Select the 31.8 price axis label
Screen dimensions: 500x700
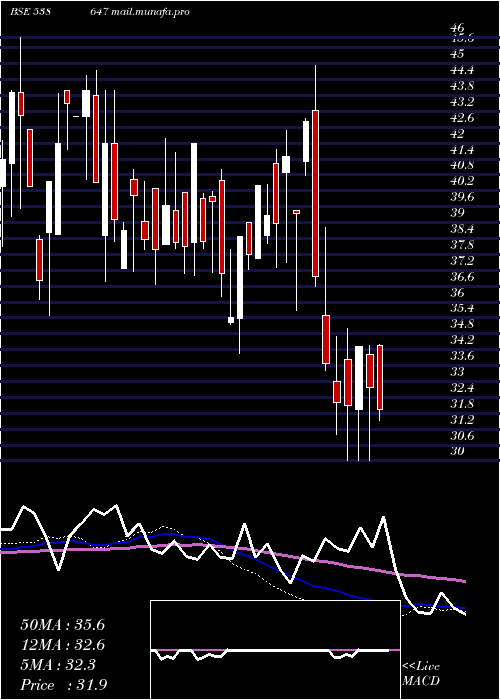(x=462, y=404)
